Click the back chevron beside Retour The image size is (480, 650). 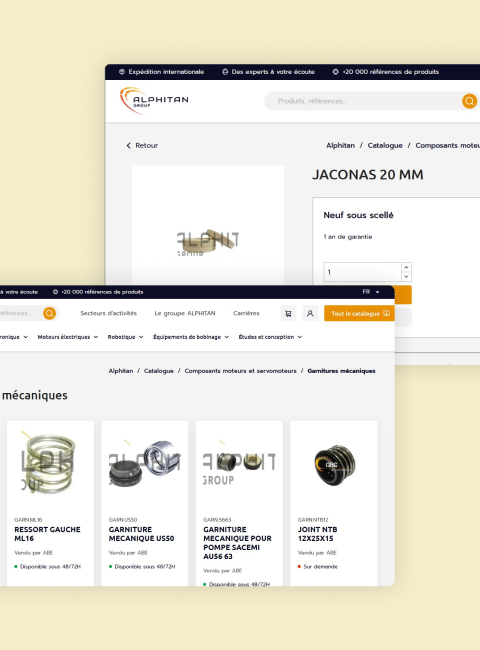click(128, 146)
